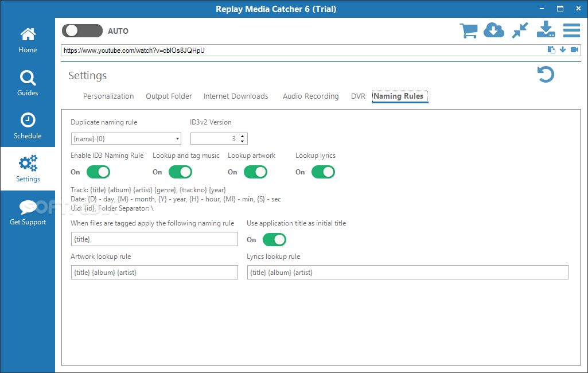
Task: Open Get Support chat section
Action: coord(28,212)
